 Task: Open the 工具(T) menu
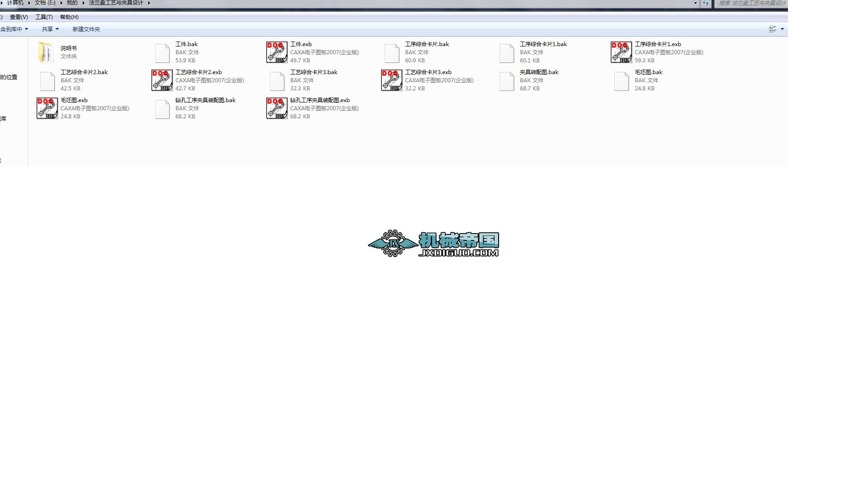(x=44, y=17)
